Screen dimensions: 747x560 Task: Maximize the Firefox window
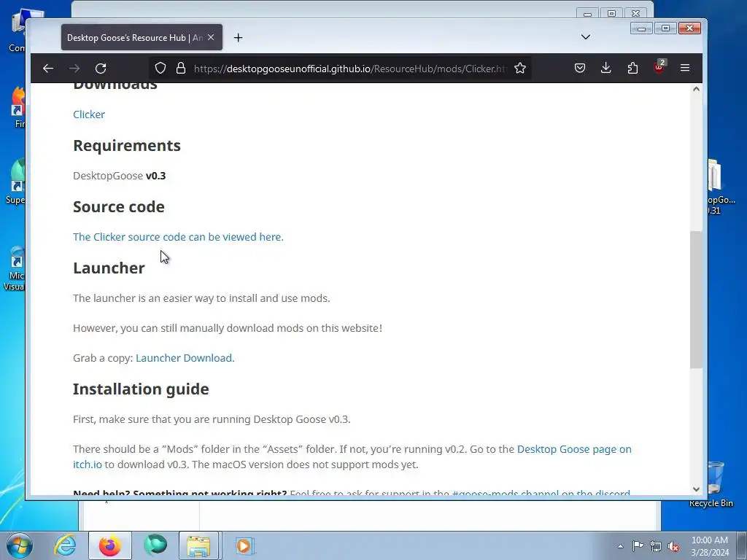665,28
